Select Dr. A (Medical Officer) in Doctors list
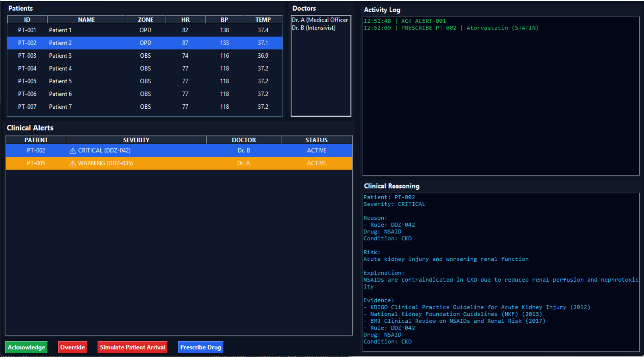 [320, 20]
